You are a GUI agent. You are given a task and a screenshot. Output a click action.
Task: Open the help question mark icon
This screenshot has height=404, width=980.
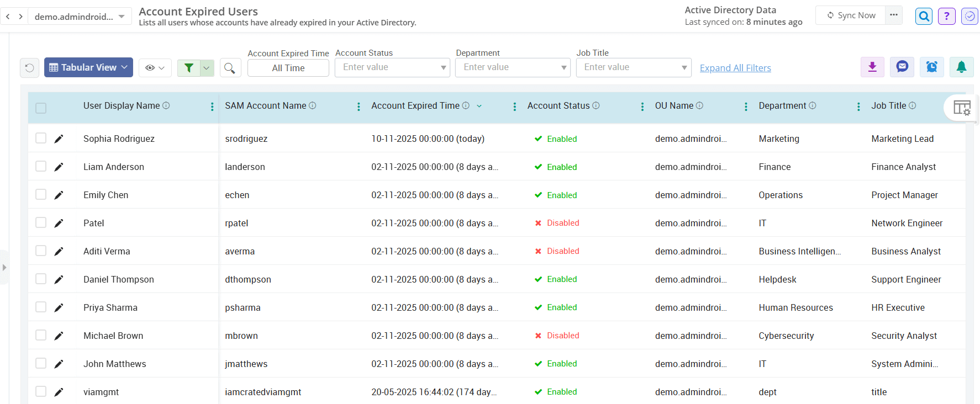tap(947, 17)
